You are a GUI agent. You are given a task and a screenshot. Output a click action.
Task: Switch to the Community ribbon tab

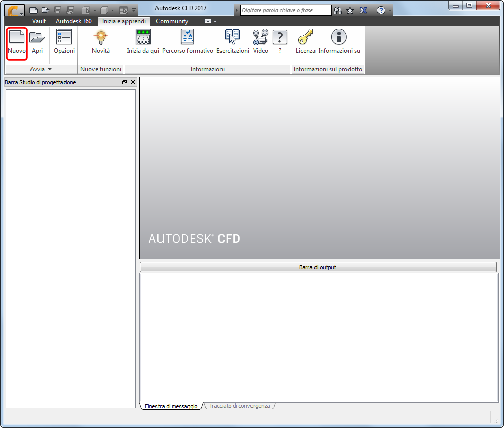(x=172, y=21)
